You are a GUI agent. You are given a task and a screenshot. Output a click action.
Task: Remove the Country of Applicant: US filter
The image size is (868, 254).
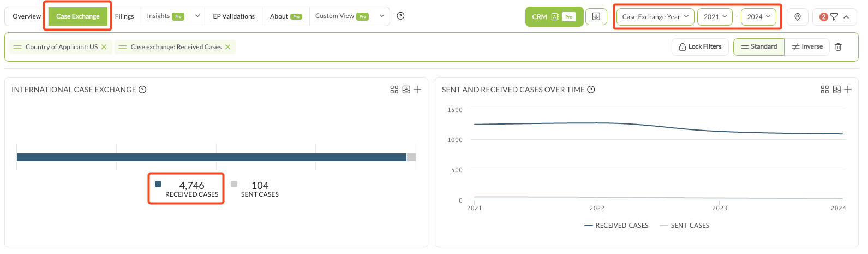104,47
